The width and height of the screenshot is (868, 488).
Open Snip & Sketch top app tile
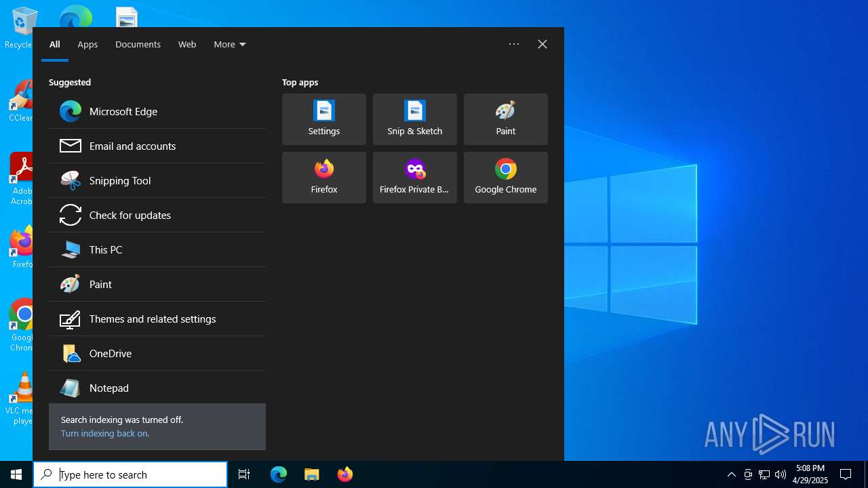(415, 119)
